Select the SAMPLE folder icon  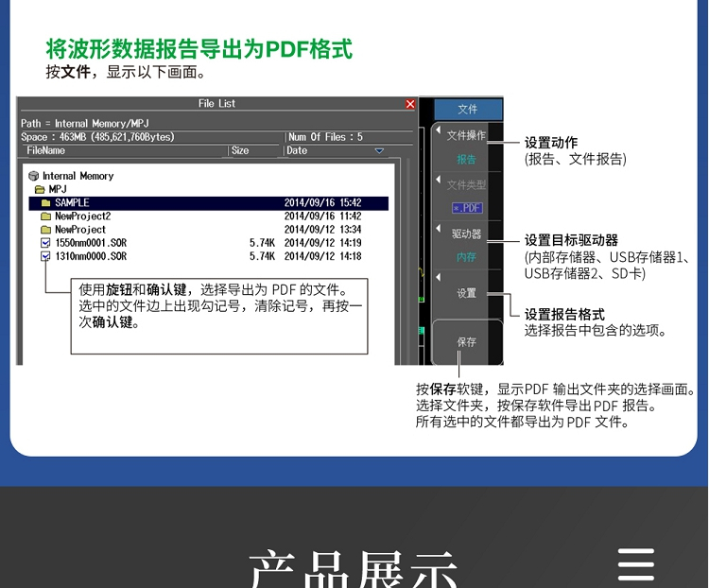45,202
